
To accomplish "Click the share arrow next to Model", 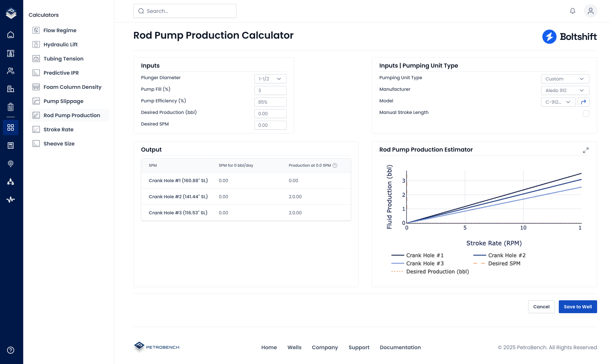I will (584, 102).
